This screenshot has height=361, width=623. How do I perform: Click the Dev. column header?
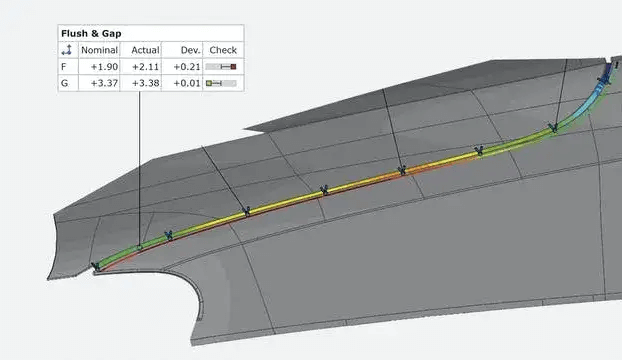point(190,50)
